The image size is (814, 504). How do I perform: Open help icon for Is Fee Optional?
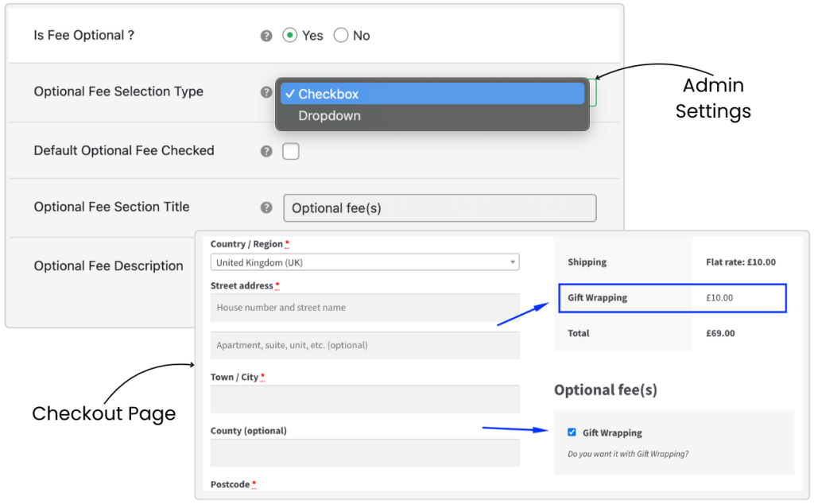[x=266, y=36]
